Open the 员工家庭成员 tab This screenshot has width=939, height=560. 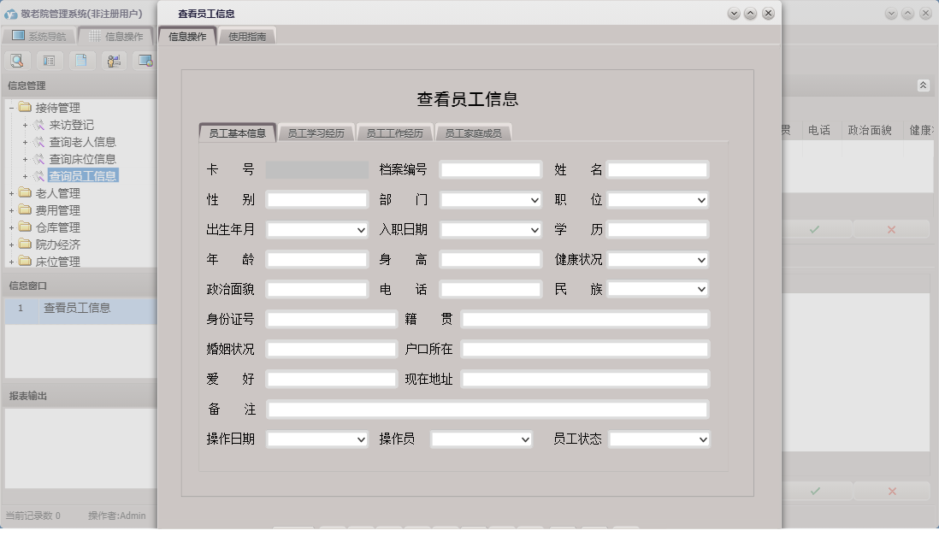(x=473, y=132)
